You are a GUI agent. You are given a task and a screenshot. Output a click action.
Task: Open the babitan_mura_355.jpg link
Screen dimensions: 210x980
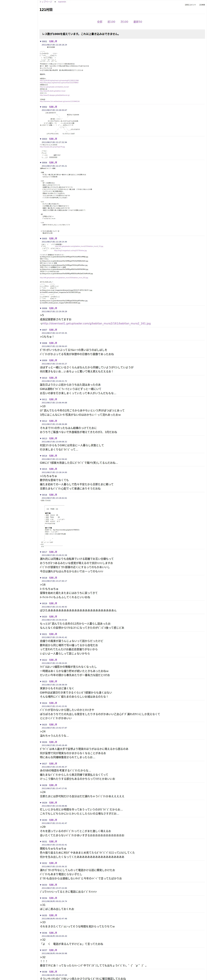click(x=64, y=277)
